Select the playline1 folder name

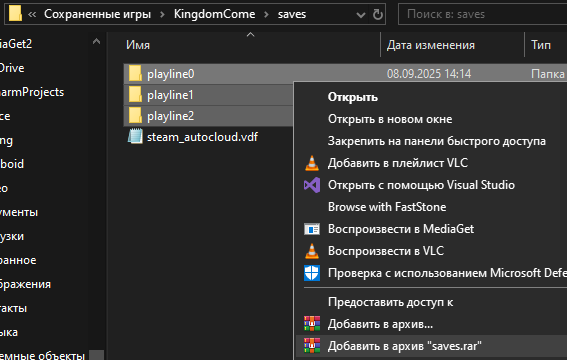(170, 95)
